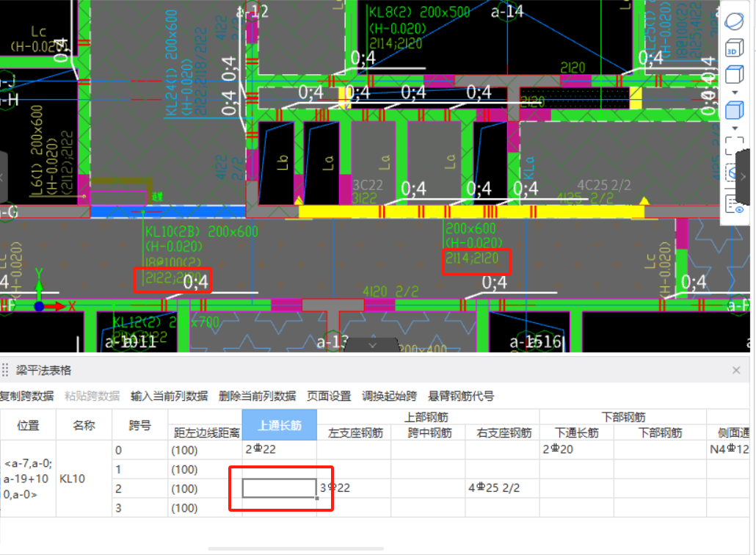Image resolution: width=756 pixels, height=555 pixels.
Task: Click the KL10(2B) 200x600 beam label
Action: [202, 232]
